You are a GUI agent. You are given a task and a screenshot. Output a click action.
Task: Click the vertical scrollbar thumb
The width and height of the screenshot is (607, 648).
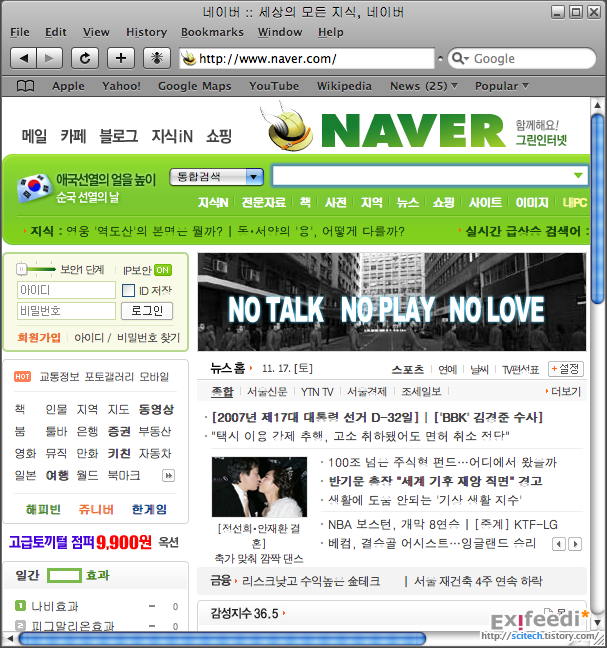coord(597,209)
